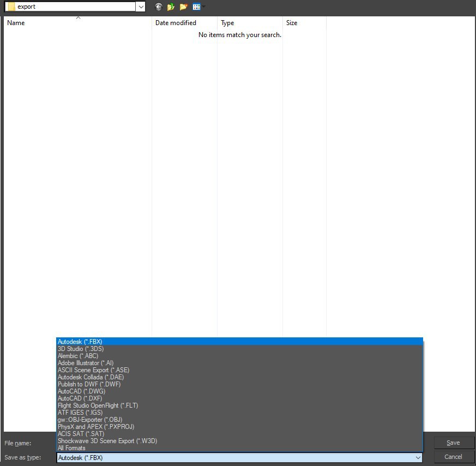Sort files by Name column
The image size is (476, 466).
[78, 23]
